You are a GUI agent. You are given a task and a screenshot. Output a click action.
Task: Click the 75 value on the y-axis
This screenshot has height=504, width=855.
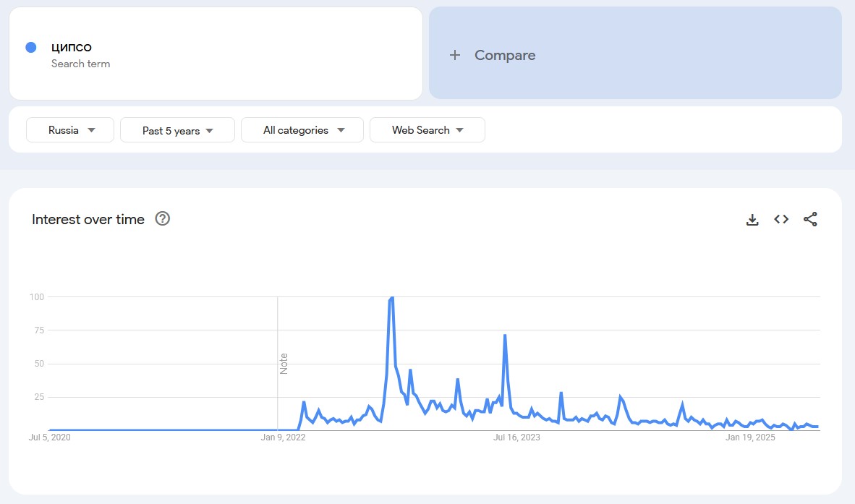pos(39,330)
